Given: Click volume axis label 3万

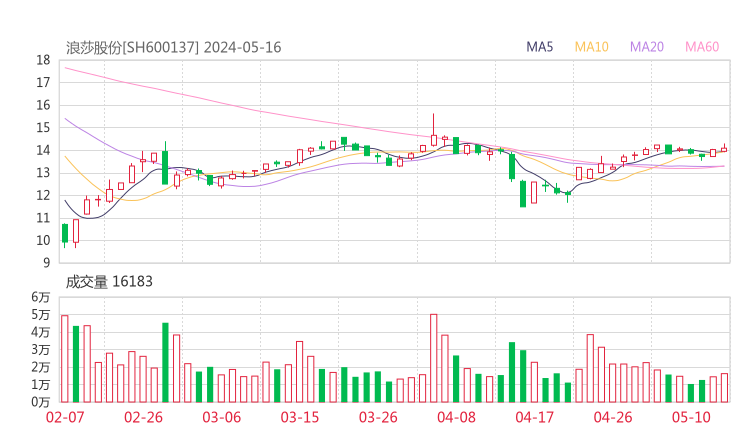Looking at the screenshot, I should tap(41, 350).
